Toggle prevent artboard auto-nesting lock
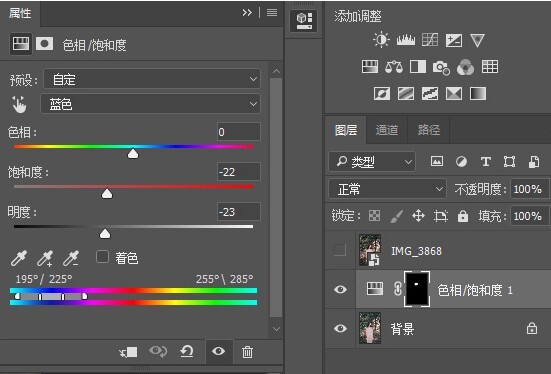Screen dimensions: 551x374 tap(441, 215)
